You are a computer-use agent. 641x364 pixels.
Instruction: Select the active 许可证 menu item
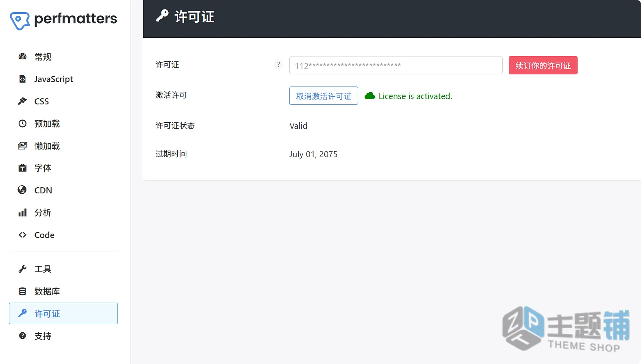(63, 313)
